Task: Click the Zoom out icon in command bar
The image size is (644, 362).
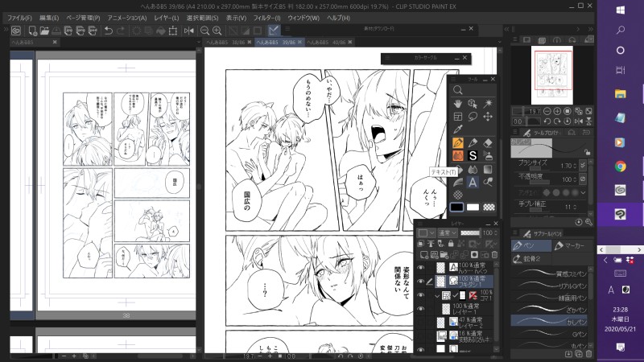Action: point(204,31)
